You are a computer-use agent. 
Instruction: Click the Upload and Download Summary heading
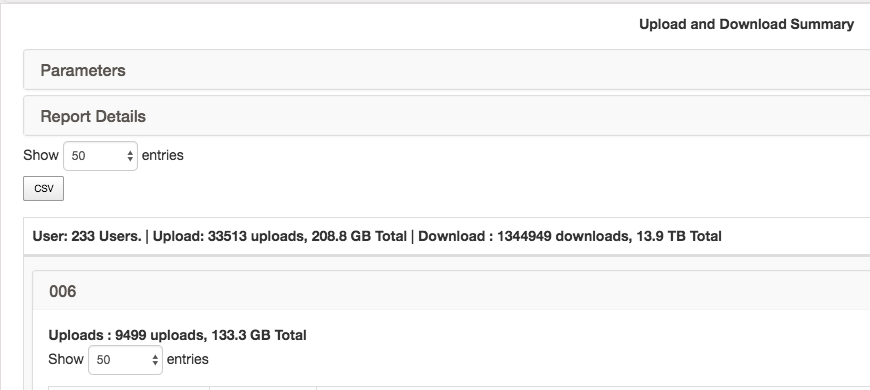pyautogui.click(x=746, y=24)
